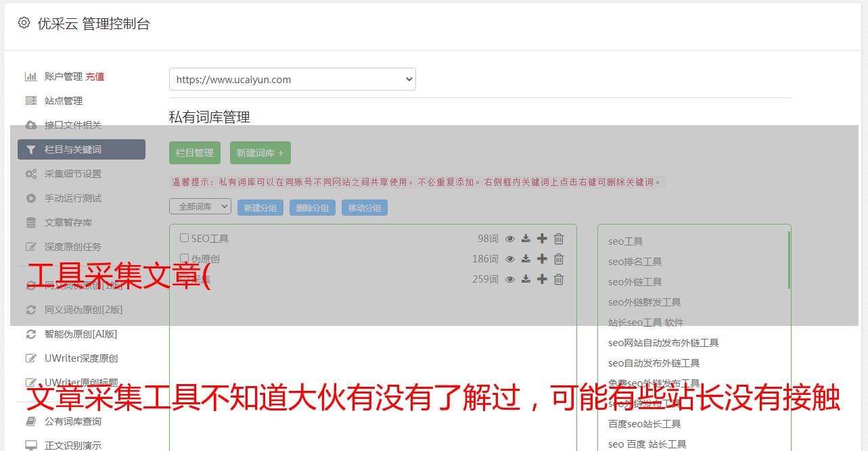868x451 pixels.
Task: Click the green keyword list scrollbar
Action: [789, 260]
